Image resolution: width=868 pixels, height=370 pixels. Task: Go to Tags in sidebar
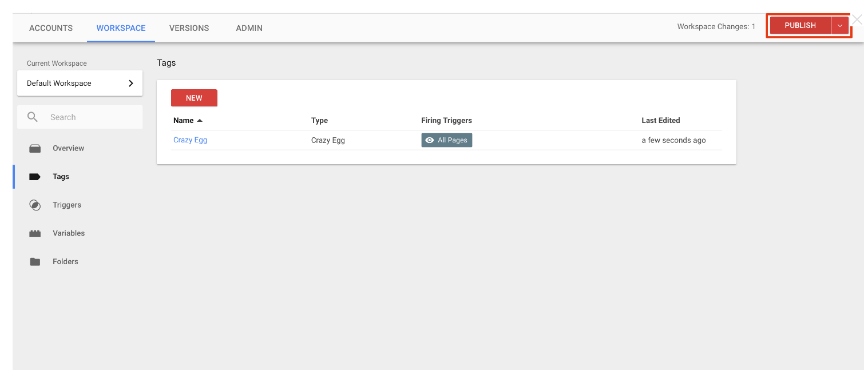point(61,177)
